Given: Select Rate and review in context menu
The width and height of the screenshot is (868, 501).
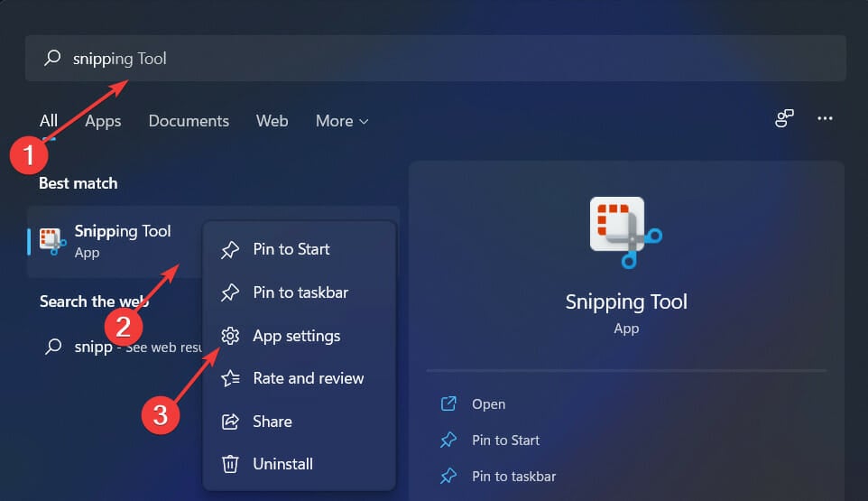Looking at the screenshot, I should tap(299, 378).
